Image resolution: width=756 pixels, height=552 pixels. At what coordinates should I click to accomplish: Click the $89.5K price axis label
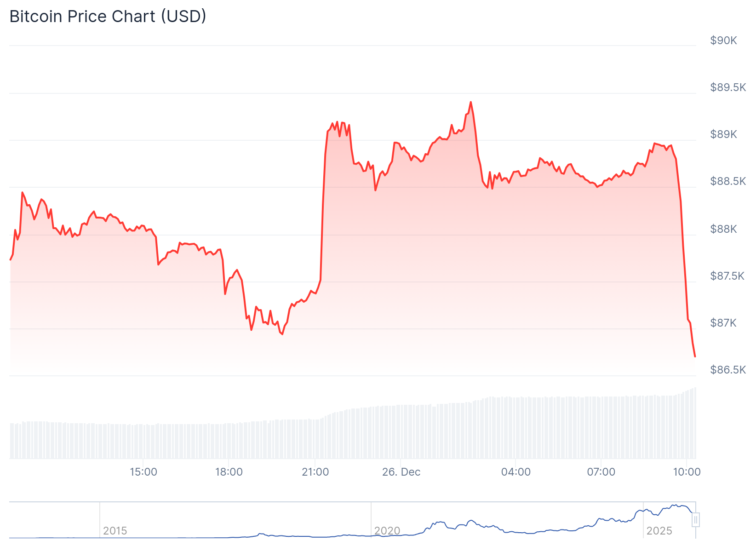(x=728, y=87)
